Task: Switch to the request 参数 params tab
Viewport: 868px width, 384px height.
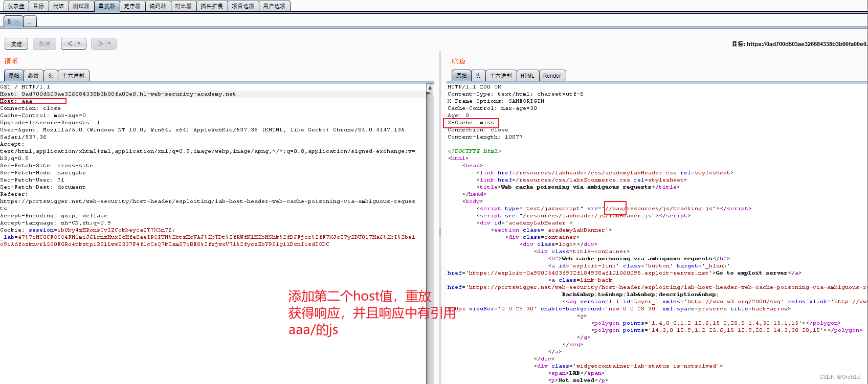Action: (33, 76)
